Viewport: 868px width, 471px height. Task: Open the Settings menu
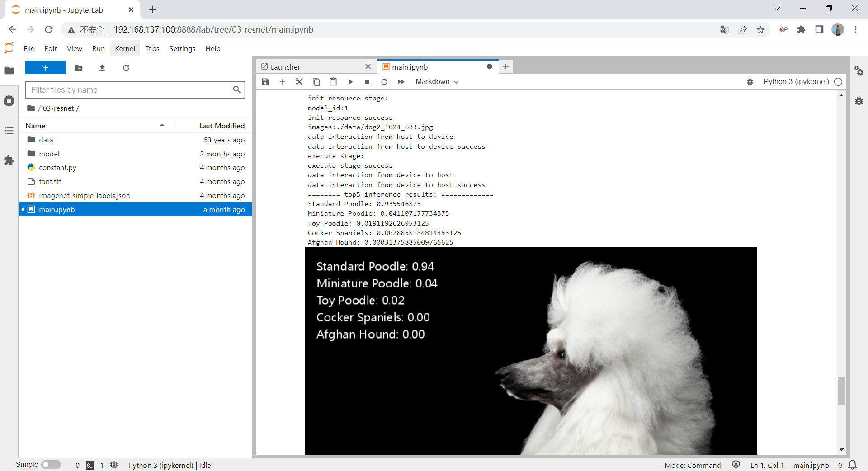click(x=182, y=48)
